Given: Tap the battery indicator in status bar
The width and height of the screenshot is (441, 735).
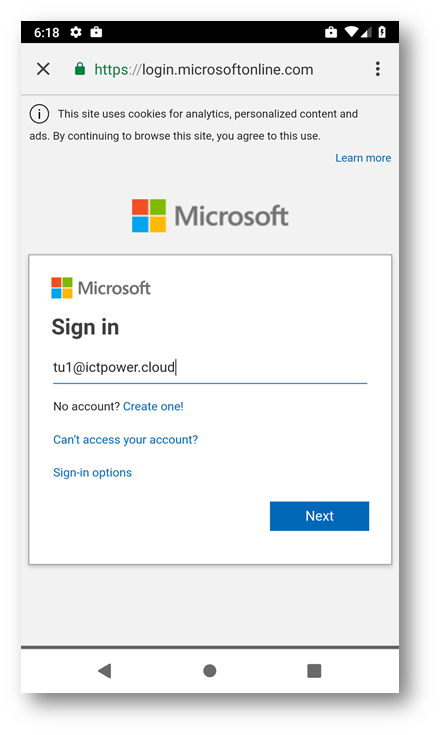Looking at the screenshot, I should (x=382, y=32).
